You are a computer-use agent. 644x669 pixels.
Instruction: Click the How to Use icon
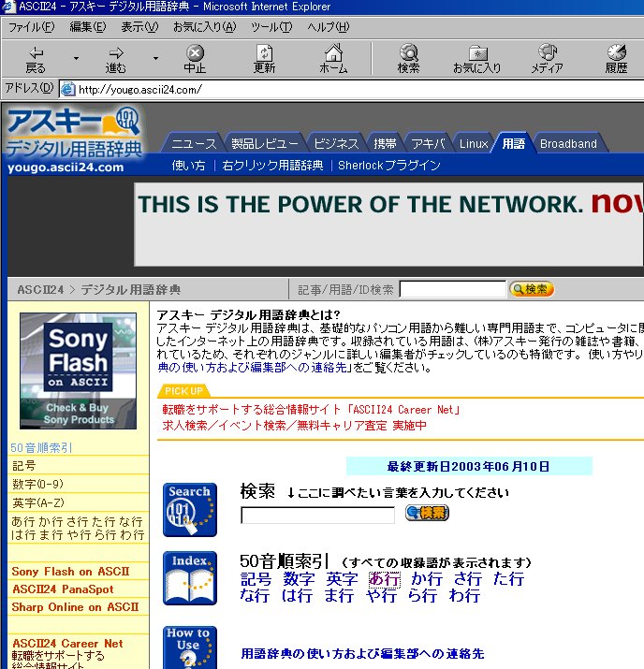pyautogui.click(x=190, y=647)
